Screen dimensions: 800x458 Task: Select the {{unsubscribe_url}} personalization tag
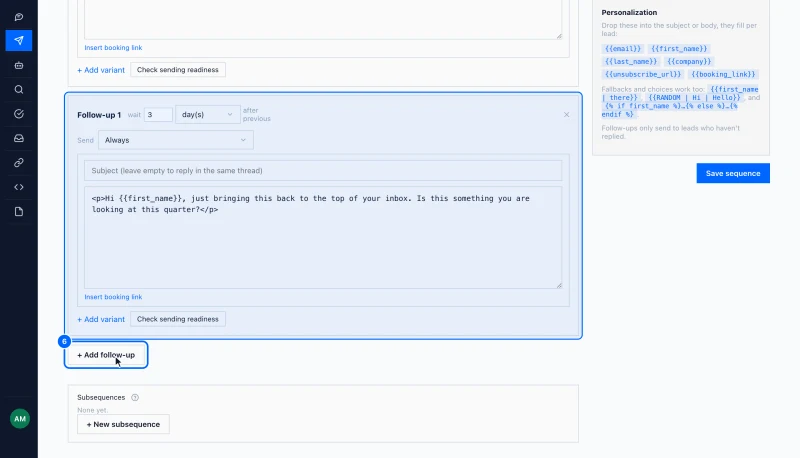(643, 74)
